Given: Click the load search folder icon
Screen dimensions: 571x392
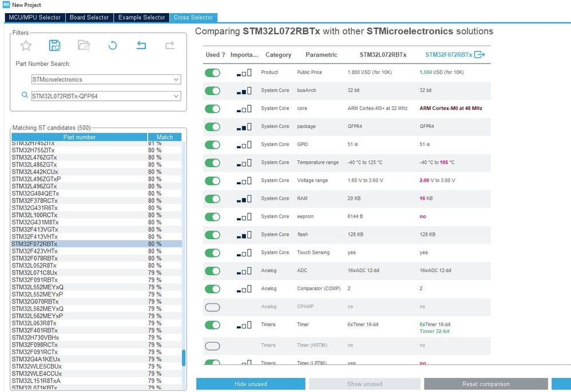Looking at the screenshot, I should click(84, 46).
